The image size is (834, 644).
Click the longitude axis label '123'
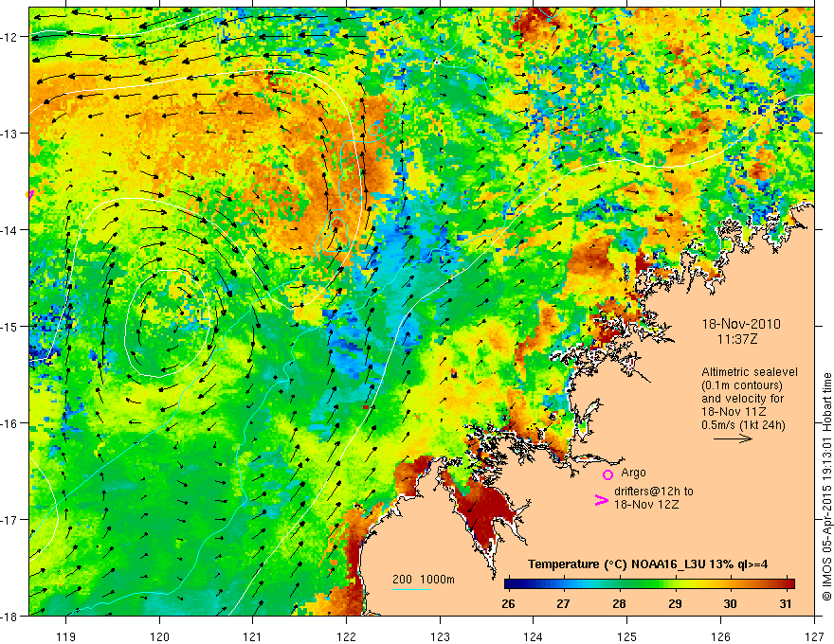(440, 636)
